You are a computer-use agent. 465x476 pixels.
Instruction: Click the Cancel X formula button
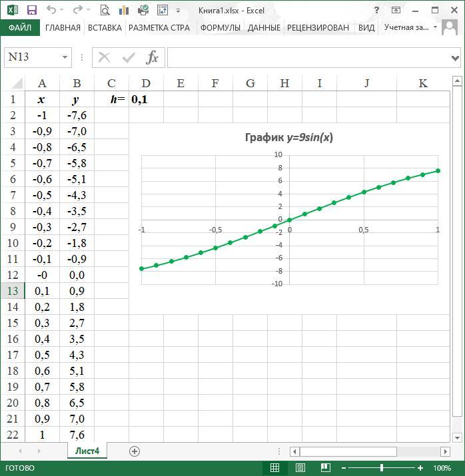click(104, 57)
